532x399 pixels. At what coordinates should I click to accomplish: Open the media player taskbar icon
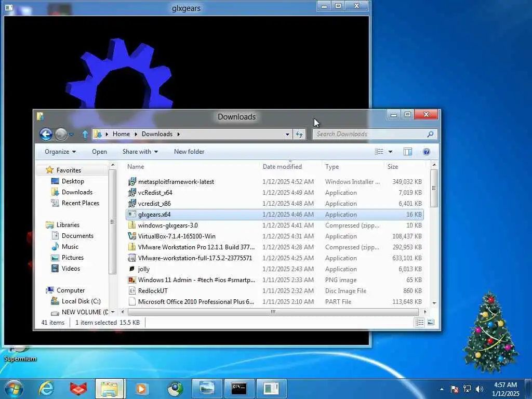click(x=141, y=389)
